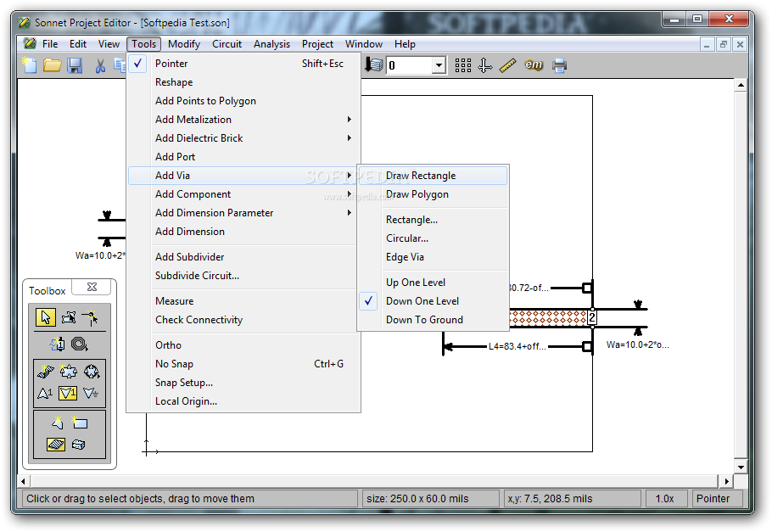Choose Draw Rectangle in Add Via submenu
This screenshot has width=772, height=532.
(434, 176)
